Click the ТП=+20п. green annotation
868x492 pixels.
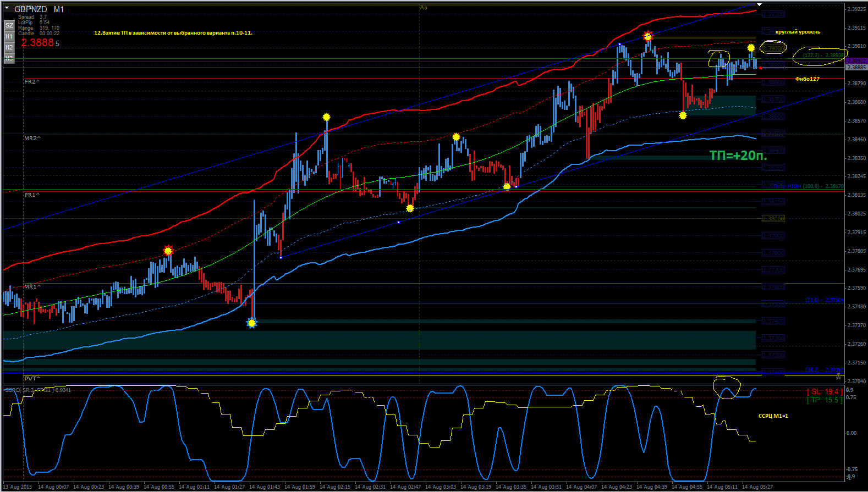pyautogui.click(x=738, y=156)
